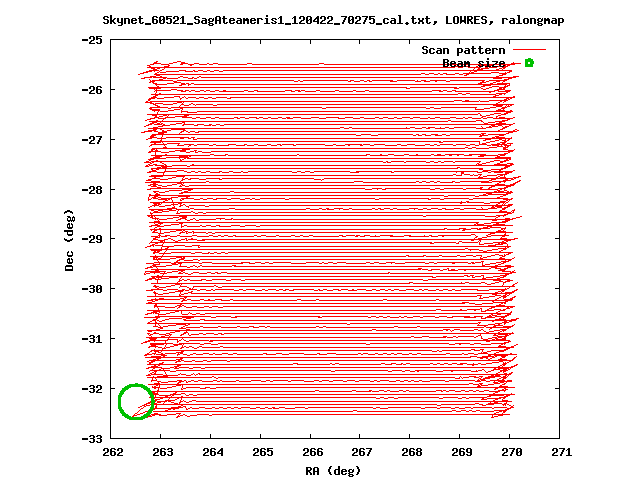This screenshot has height=480, width=640.
Task: Click the large green beam circle on the plot
Action: [x=136, y=402]
